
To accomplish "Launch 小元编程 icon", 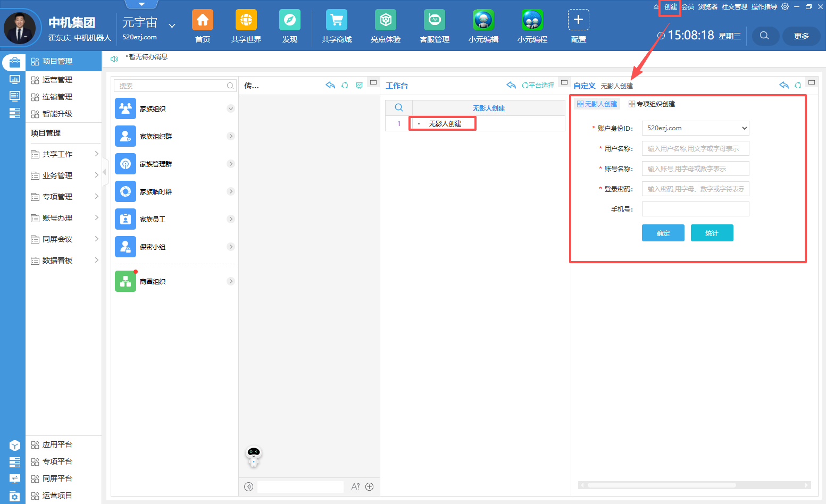I will coord(532,20).
